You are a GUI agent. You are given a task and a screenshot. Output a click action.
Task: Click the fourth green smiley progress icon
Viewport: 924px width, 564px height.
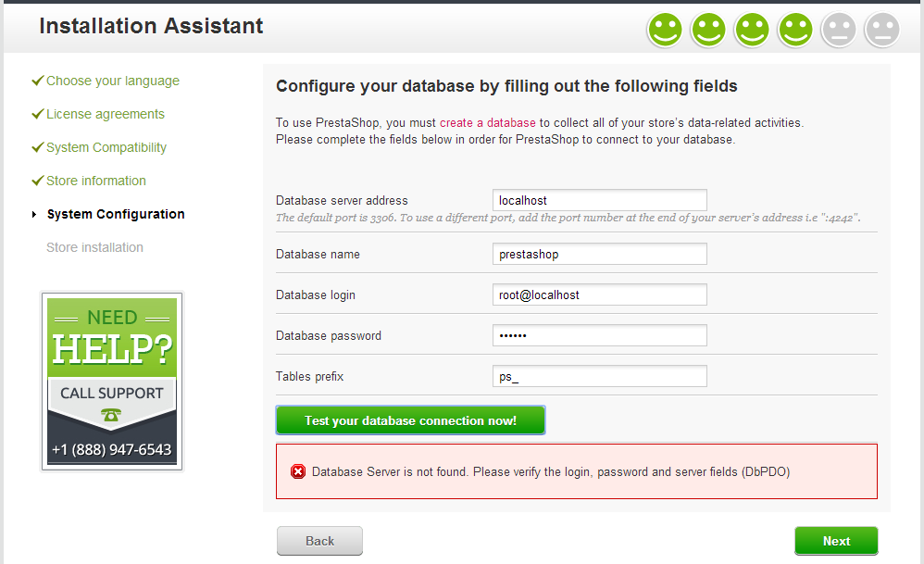pyautogui.click(x=795, y=29)
